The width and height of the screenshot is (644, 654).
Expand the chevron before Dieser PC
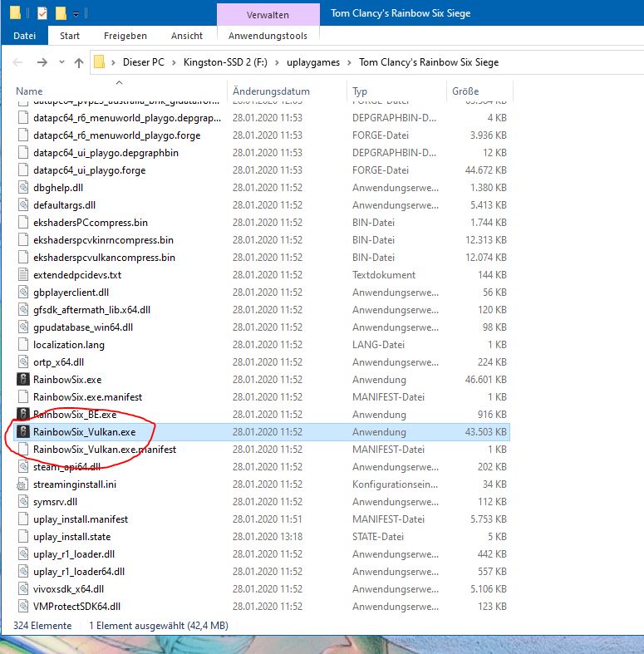(113, 62)
